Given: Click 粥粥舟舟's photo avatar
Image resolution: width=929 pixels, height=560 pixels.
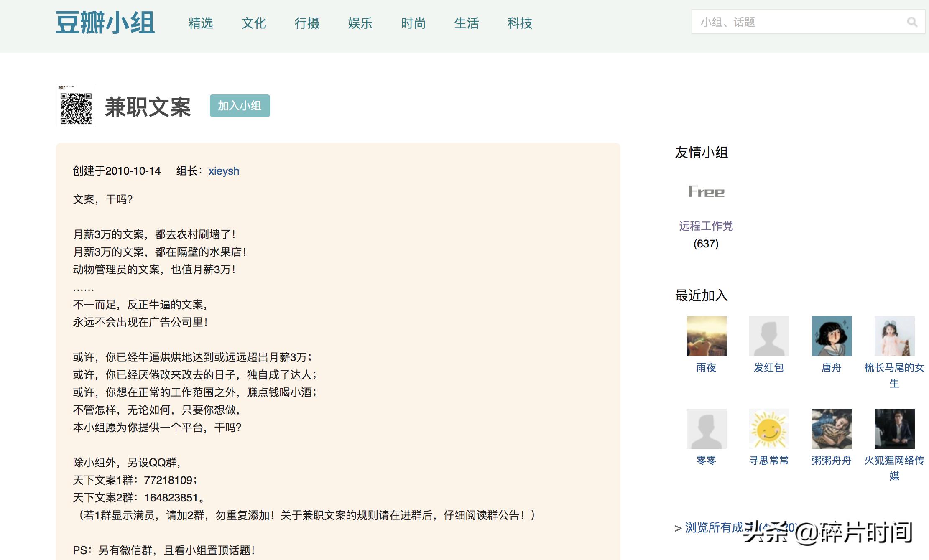Looking at the screenshot, I should 832,428.
